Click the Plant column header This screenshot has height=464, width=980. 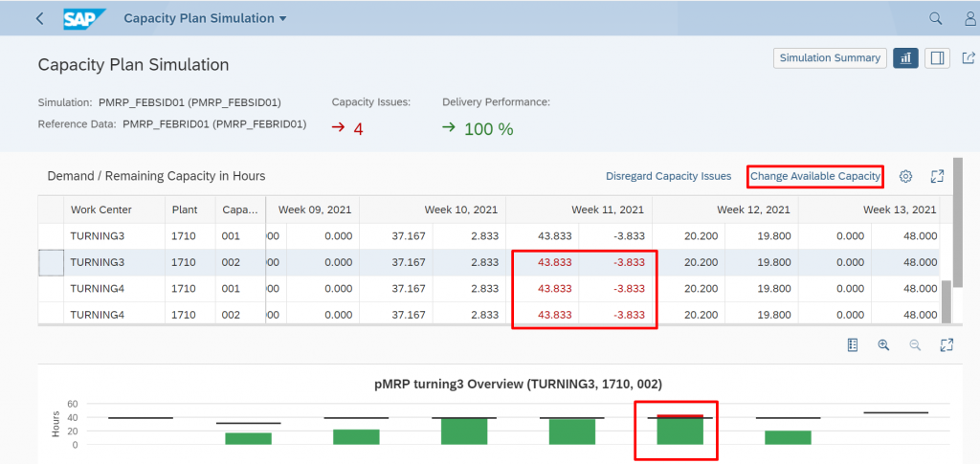tap(190, 210)
